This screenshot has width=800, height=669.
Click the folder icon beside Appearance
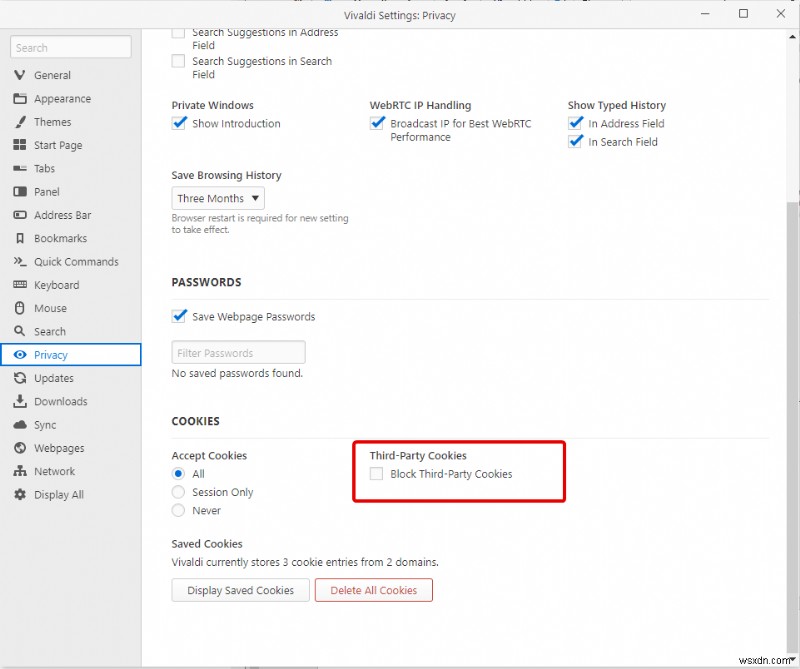(x=20, y=98)
